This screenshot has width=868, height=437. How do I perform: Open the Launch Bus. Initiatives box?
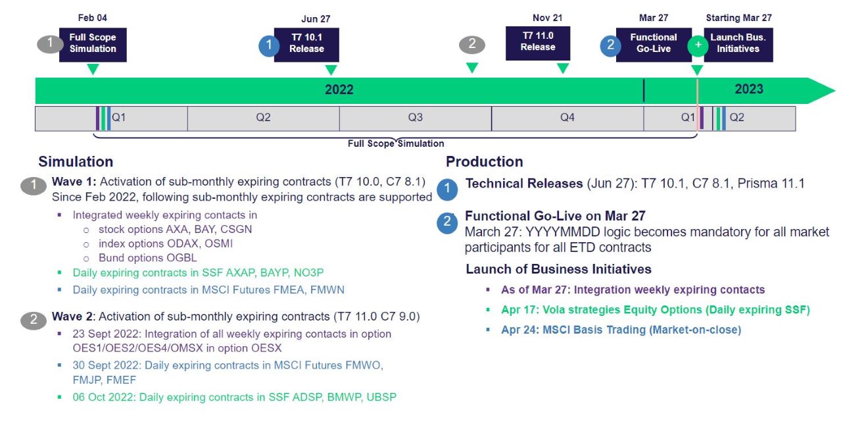(738, 44)
